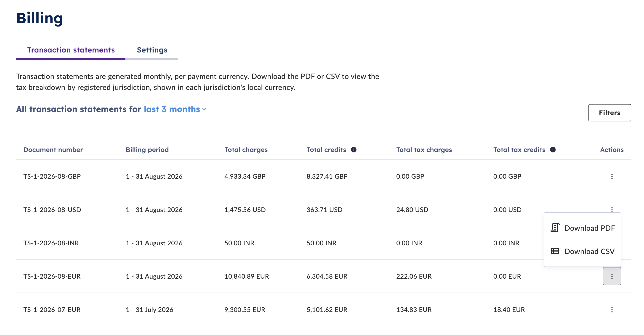This screenshot has height=335, width=644.
Task: Click the Total tax charges column header
Action: (x=424, y=150)
